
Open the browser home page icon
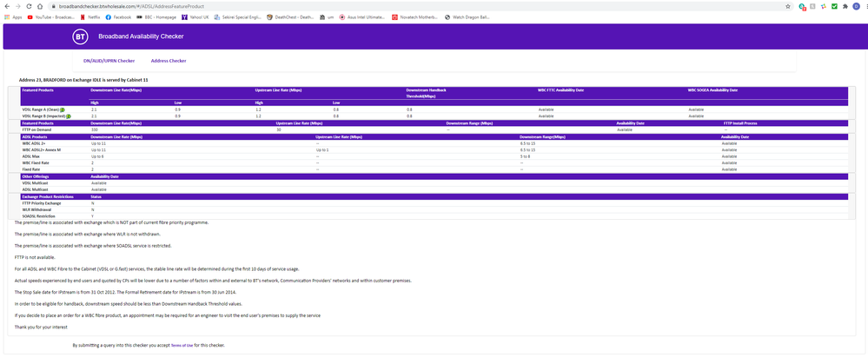pos(41,7)
